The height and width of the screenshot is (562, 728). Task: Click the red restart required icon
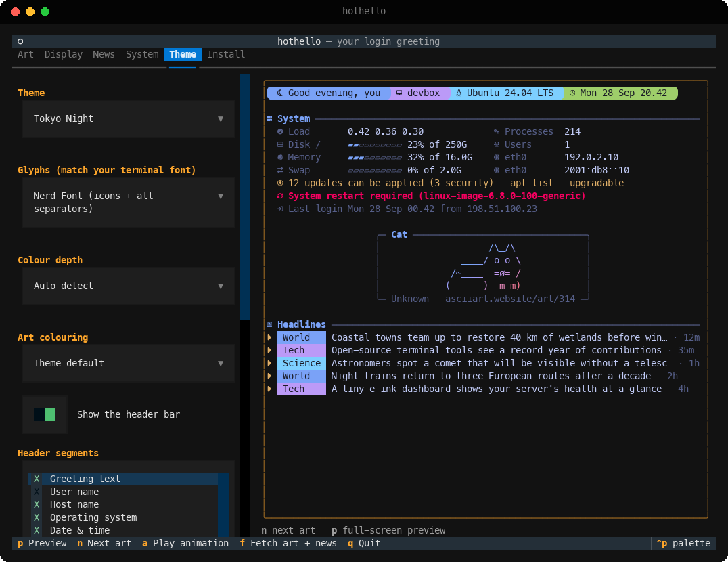[280, 196]
